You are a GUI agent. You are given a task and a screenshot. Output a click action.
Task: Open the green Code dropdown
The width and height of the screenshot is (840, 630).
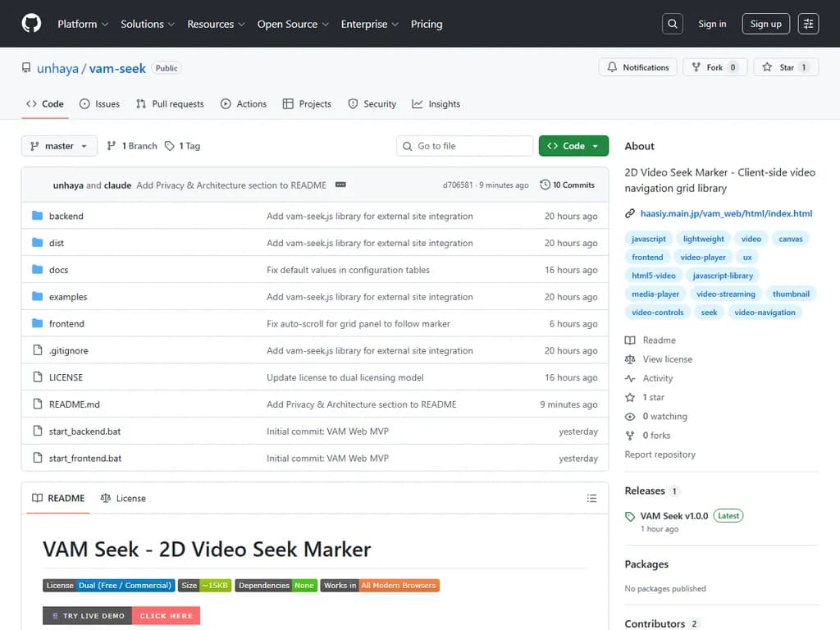573,146
